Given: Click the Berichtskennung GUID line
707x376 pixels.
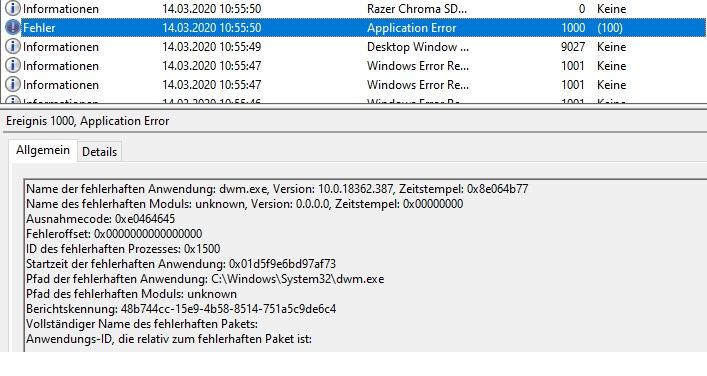Looking at the screenshot, I should 181,309.
